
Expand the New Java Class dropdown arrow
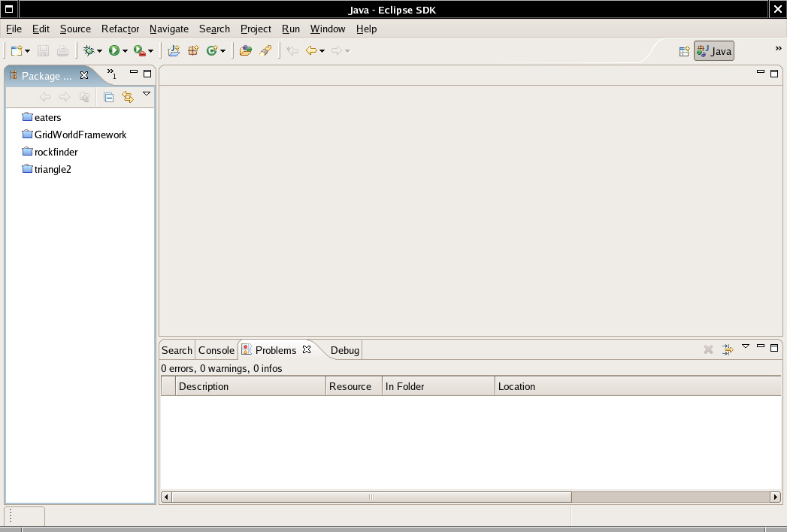point(223,51)
